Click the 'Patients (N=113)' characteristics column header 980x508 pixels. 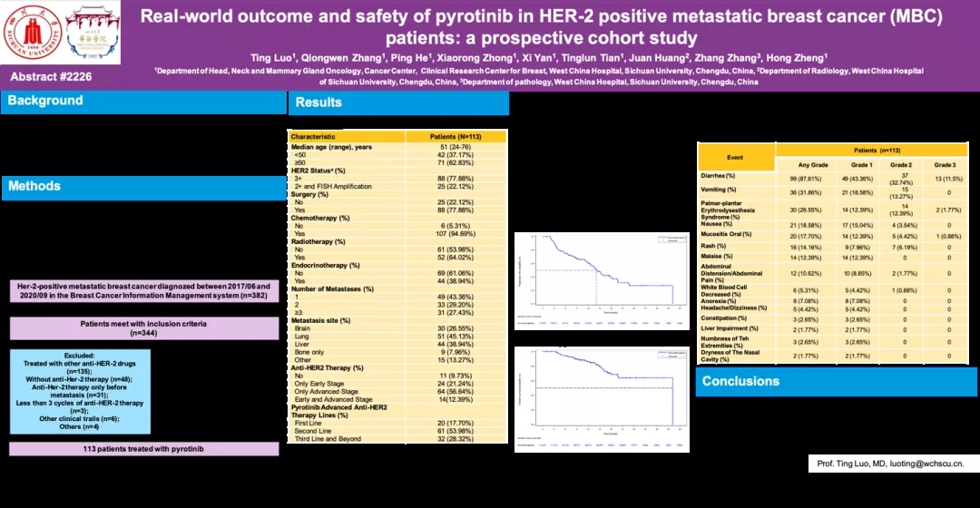pos(456,137)
